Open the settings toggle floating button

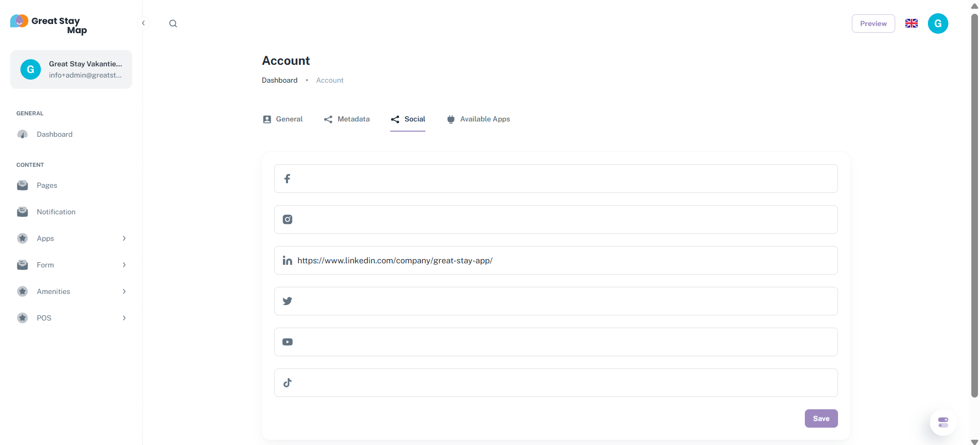943,423
